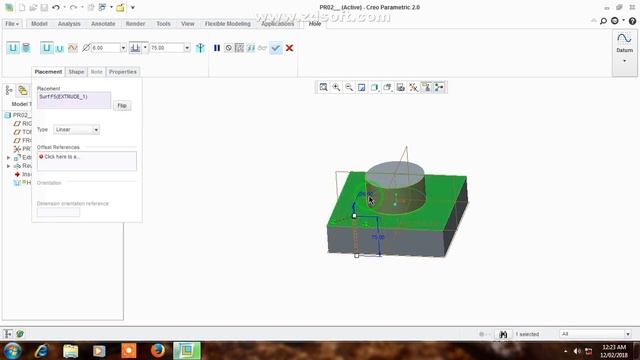The width and height of the screenshot is (640, 360).
Task: Open the Render ribbon tab
Action: coord(135,24)
